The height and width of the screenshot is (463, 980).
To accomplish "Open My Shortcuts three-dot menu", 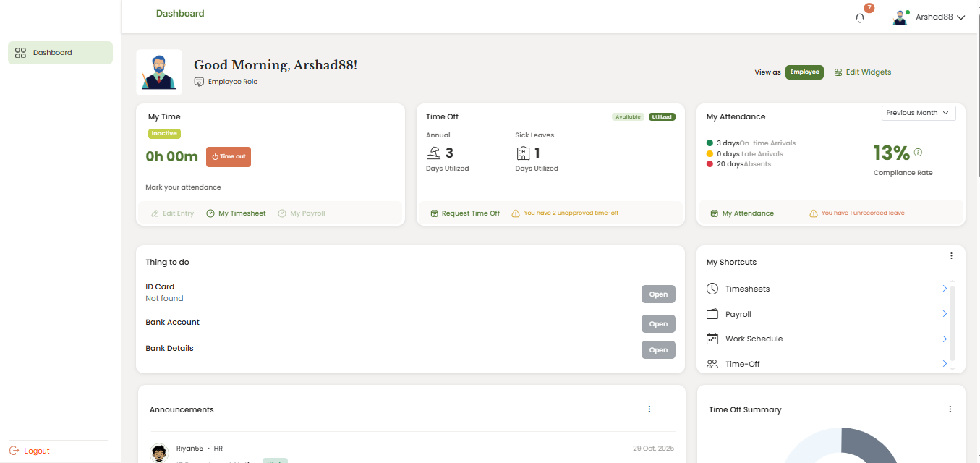I will click(951, 256).
